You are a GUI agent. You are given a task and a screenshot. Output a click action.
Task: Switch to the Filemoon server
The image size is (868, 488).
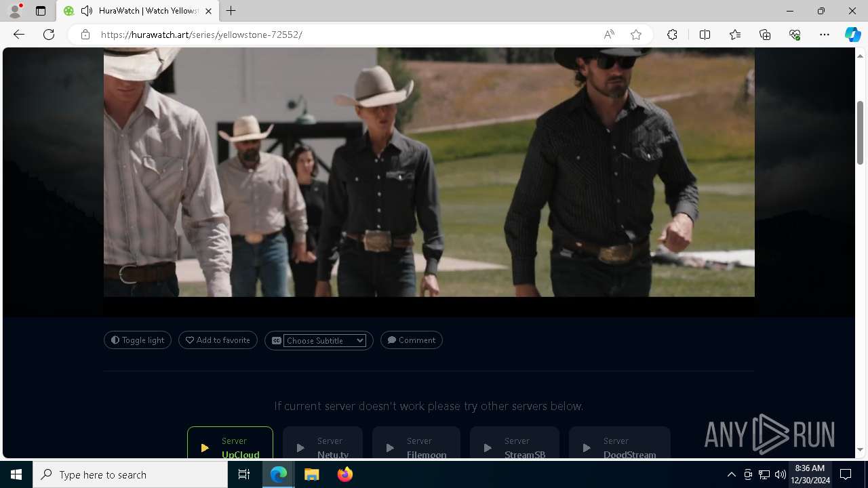416,443
